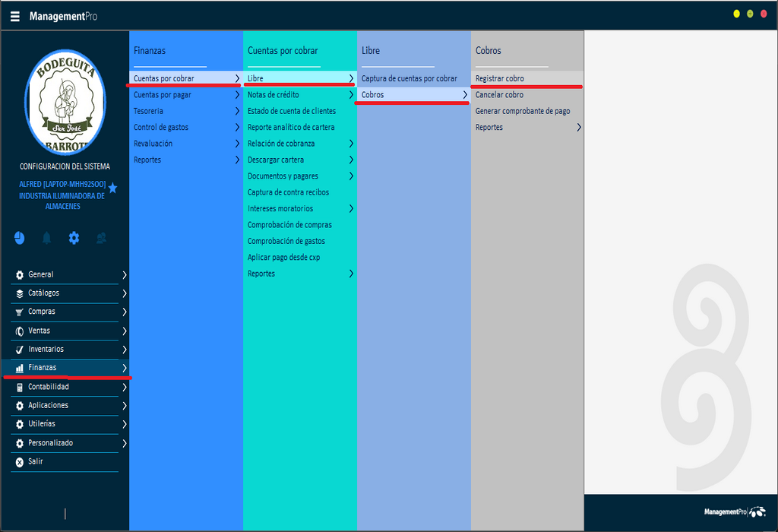Click the users icon beside the gear
Screen dimensions: 778x532
(x=101, y=238)
